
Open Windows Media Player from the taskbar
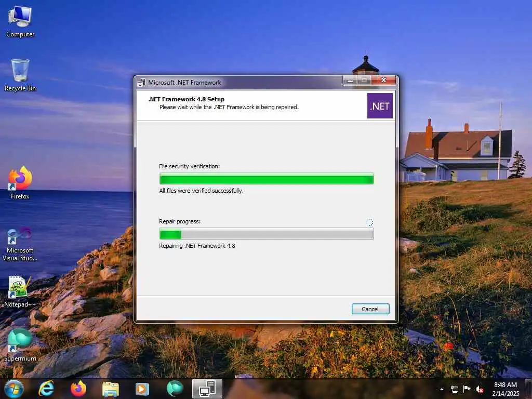point(142,389)
